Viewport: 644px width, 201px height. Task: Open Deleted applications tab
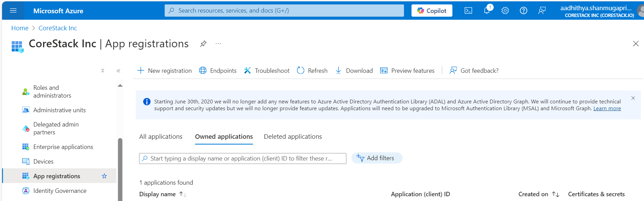tap(293, 137)
